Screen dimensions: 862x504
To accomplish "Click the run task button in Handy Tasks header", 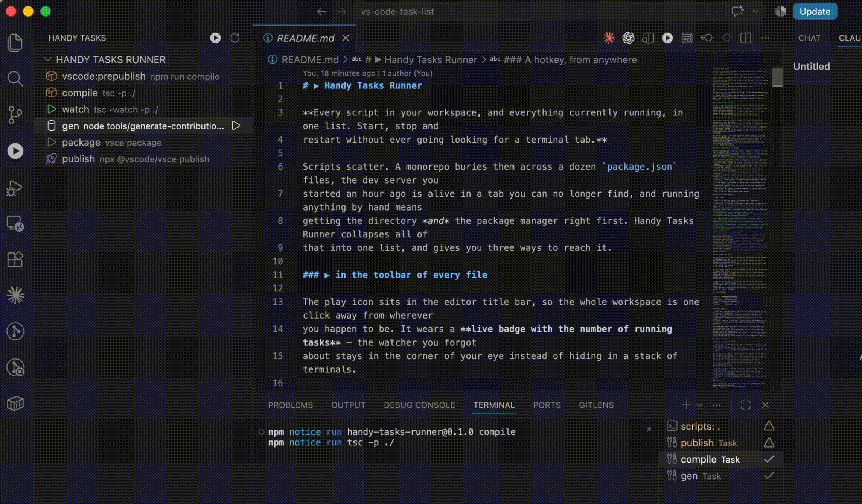I will coord(215,38).
